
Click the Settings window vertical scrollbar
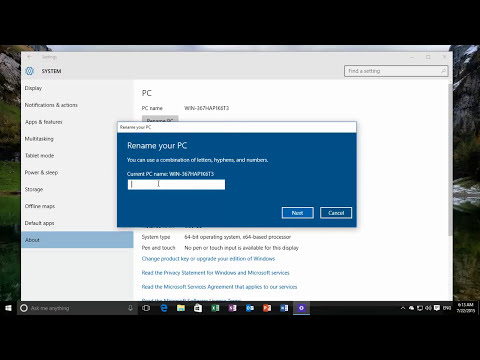[450, 160]
